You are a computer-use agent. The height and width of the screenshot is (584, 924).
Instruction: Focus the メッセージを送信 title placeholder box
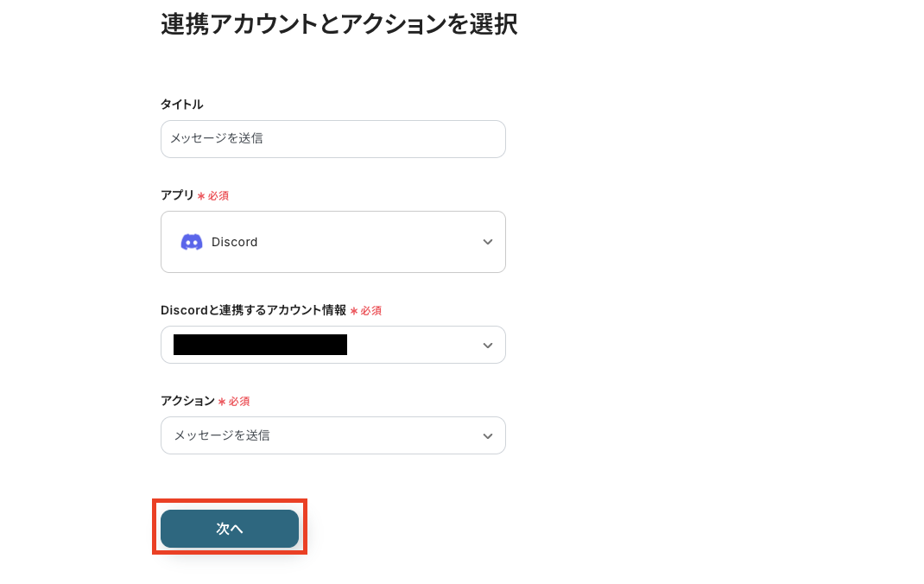tap(333, 138)
